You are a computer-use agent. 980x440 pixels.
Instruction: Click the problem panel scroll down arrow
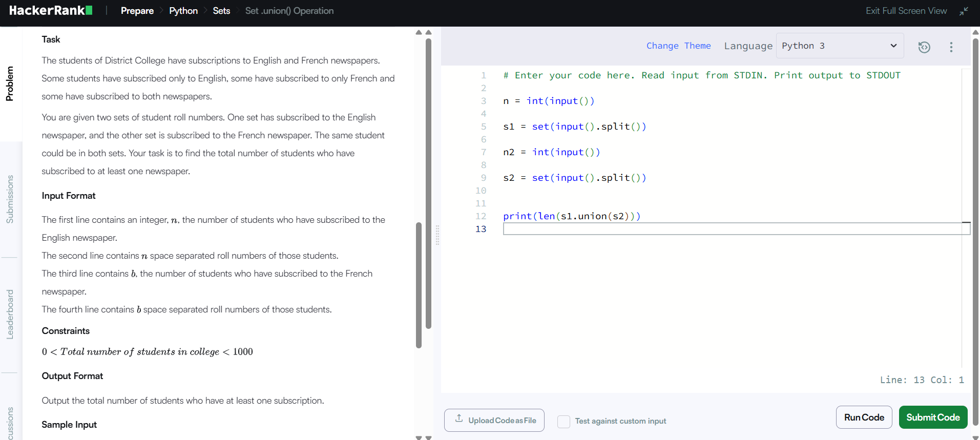coord(419,437)
